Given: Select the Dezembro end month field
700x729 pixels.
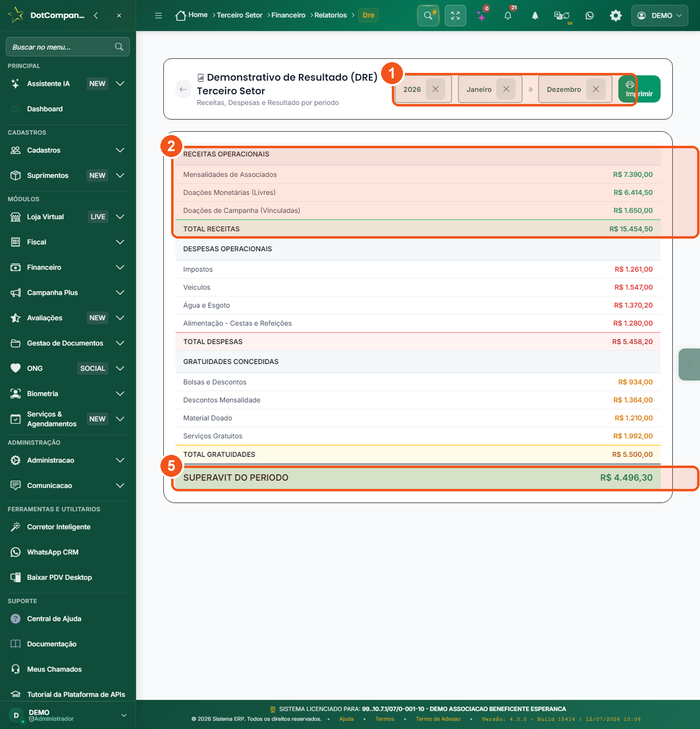Looking at the screenshot, I should 575,89.
